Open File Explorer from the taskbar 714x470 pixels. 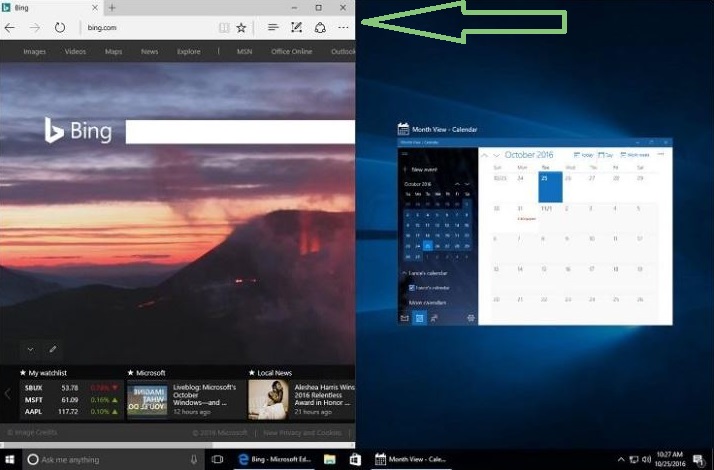[330, 460]
